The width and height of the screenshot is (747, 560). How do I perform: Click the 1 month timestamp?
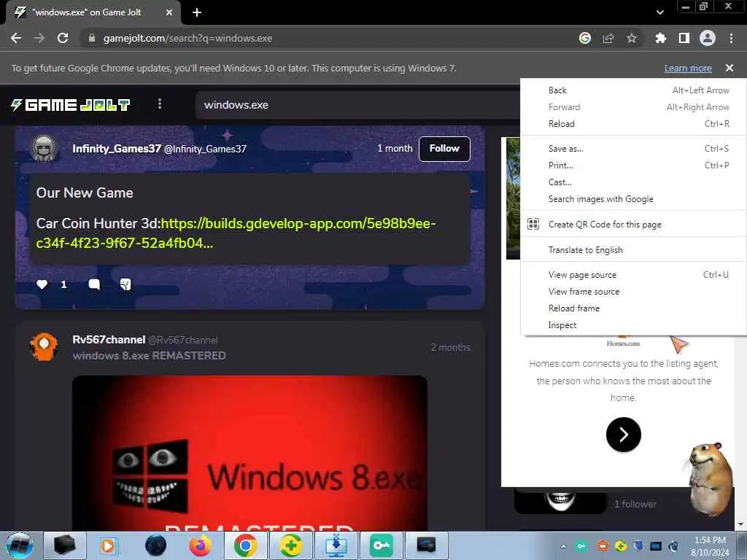click(395, 149)
